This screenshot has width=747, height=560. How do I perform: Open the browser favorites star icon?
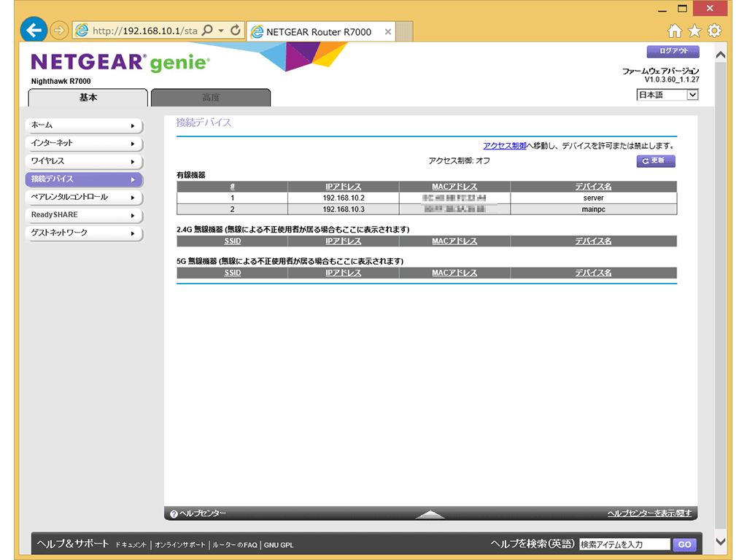[x=694, y=31]
